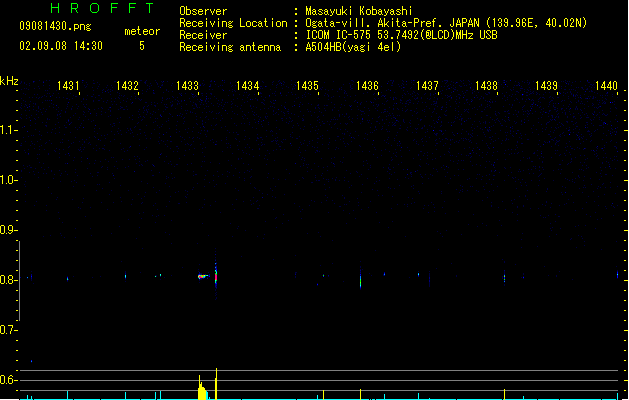Click the tall yellow intensity spike before 1434
Screen dimensions: 629x400
coord(216,384)
